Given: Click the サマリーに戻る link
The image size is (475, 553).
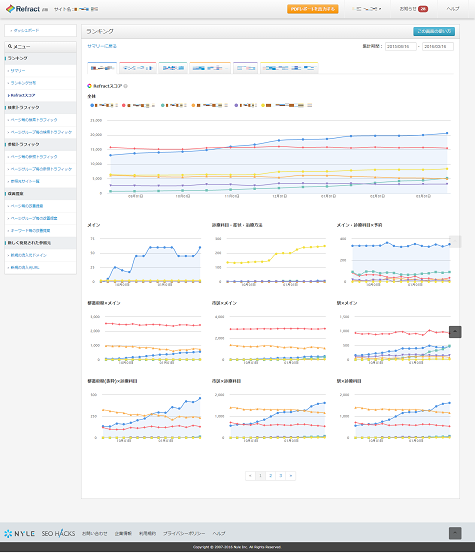Looking at the screenshot, I should pos(102,46).
